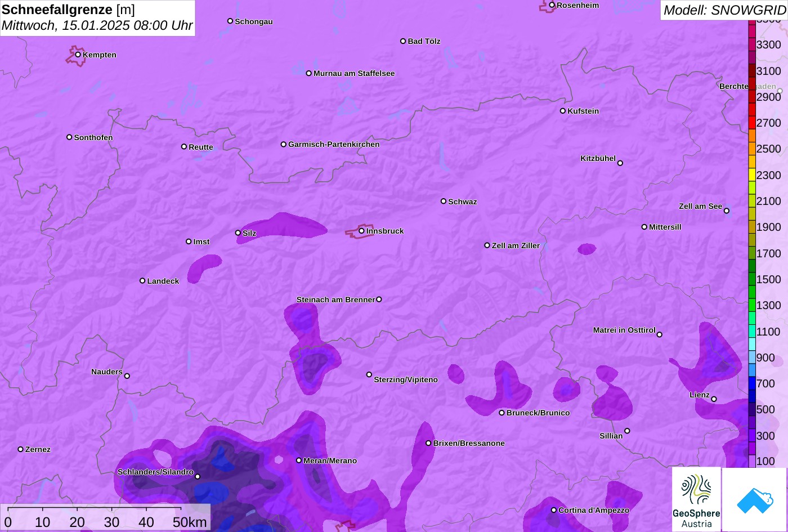Image resolution: width=788 pixels, height=532 pixels.
Task: Click the Kempten map marker dot
Action: (78, 55)
